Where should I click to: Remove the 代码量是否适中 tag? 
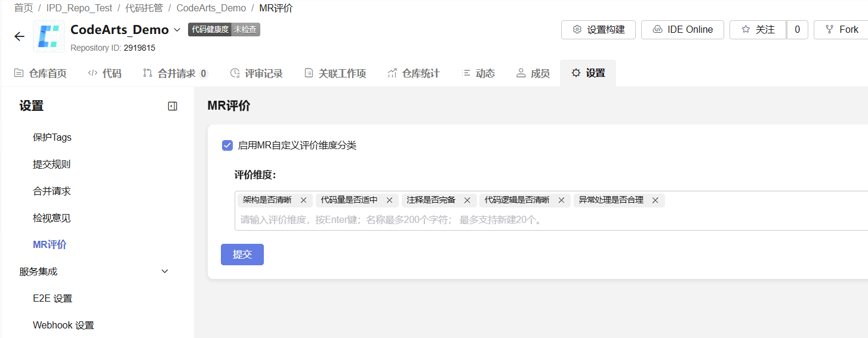coord(390,200)
